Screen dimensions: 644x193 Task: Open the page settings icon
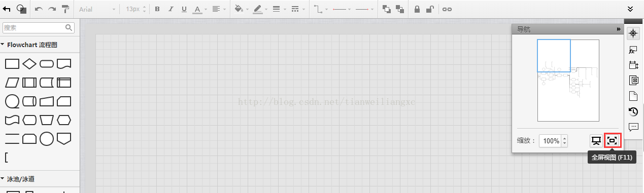pos(633,96)
